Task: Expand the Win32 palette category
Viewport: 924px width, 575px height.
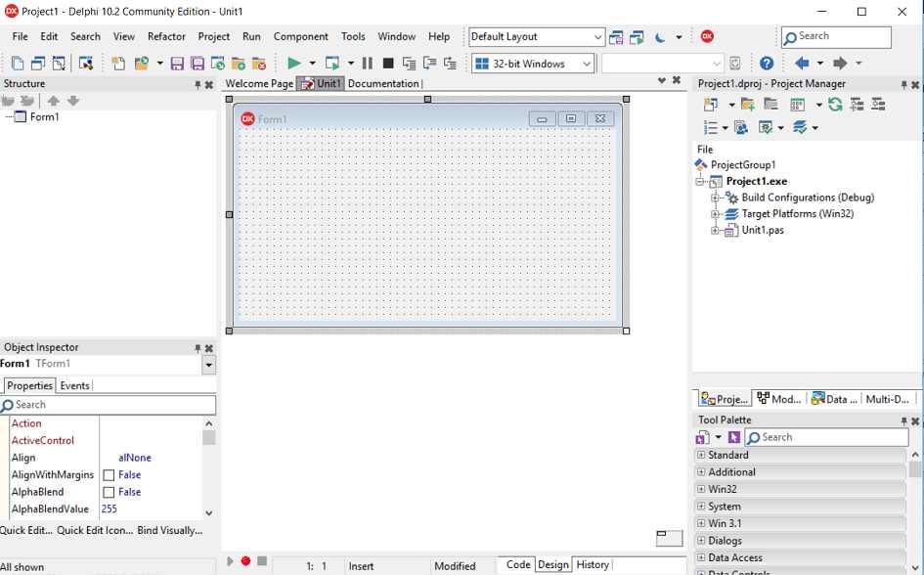Action: 701,489
